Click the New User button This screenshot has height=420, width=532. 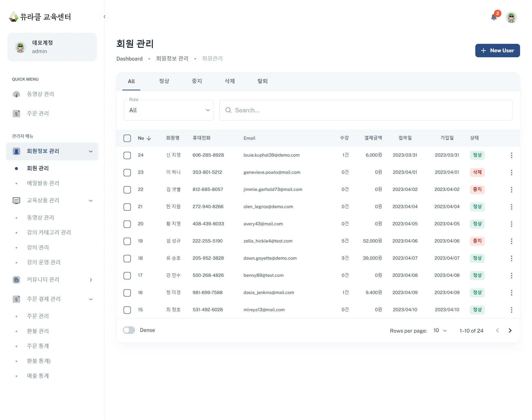(497, 51)
